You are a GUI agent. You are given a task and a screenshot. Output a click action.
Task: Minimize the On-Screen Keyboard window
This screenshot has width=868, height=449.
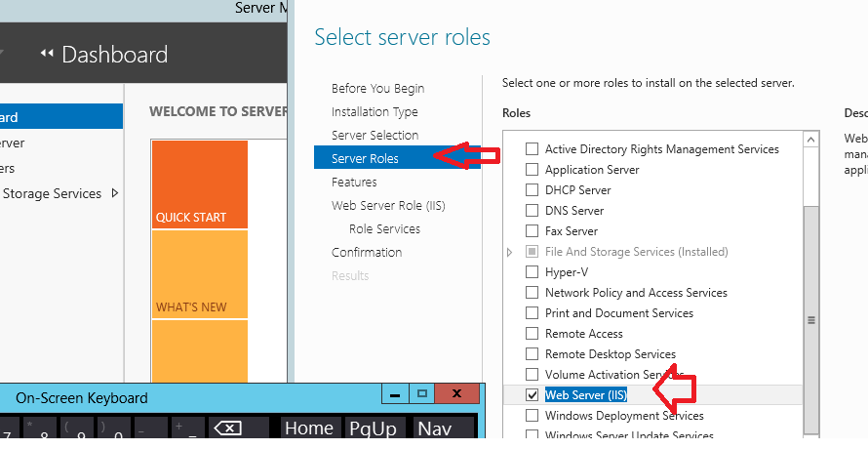coord(395,394)
